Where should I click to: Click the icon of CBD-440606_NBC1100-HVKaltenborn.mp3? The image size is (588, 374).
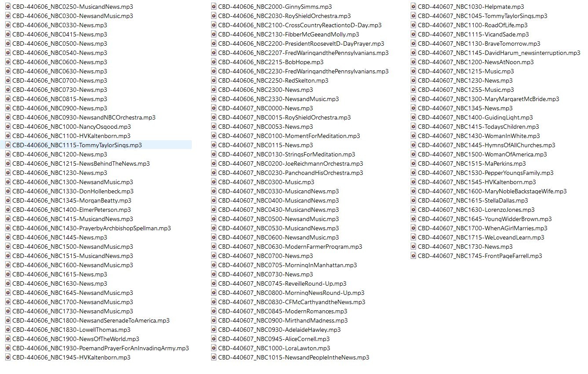(8, 136)
